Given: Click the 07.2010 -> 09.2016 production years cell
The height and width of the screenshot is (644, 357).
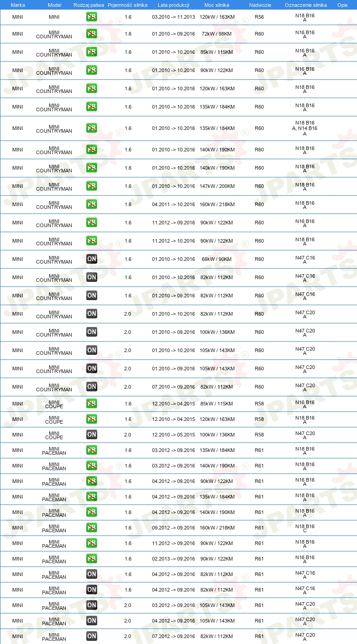Looking at the screenshot, I should pos(173,387).
